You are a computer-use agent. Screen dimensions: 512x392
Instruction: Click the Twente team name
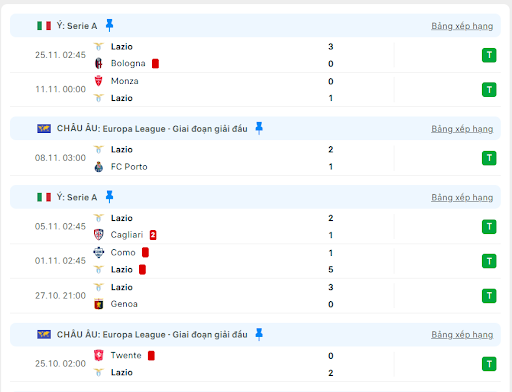(126, 355)
